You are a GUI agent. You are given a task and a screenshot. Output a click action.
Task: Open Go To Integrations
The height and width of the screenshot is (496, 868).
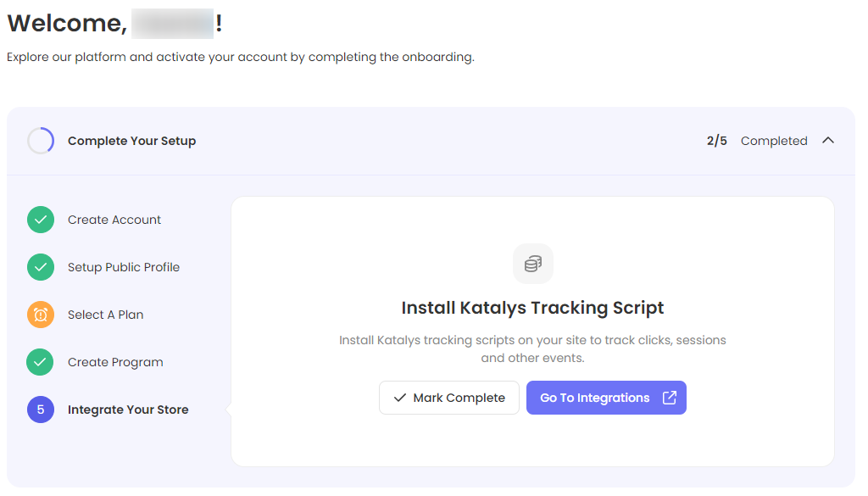point(595,398)
